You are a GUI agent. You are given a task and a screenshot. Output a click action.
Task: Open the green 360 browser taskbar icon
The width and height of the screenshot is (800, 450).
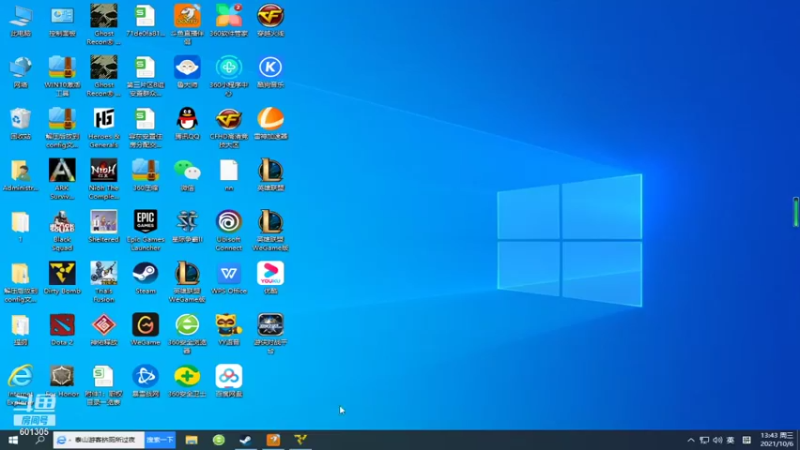point(219,440)
